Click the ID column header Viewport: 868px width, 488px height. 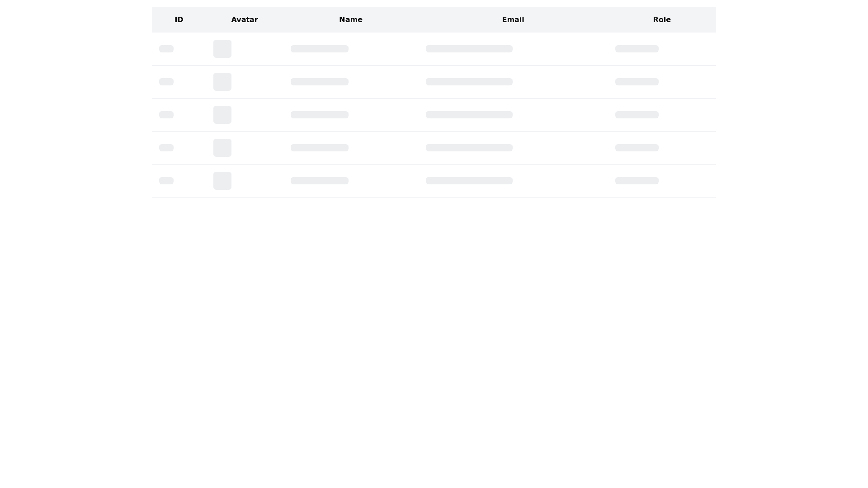click(x=179, y=20)
